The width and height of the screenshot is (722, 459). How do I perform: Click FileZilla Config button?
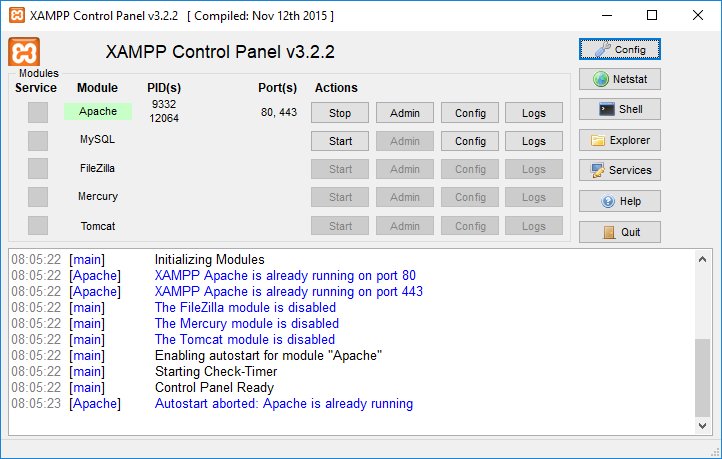470,169
